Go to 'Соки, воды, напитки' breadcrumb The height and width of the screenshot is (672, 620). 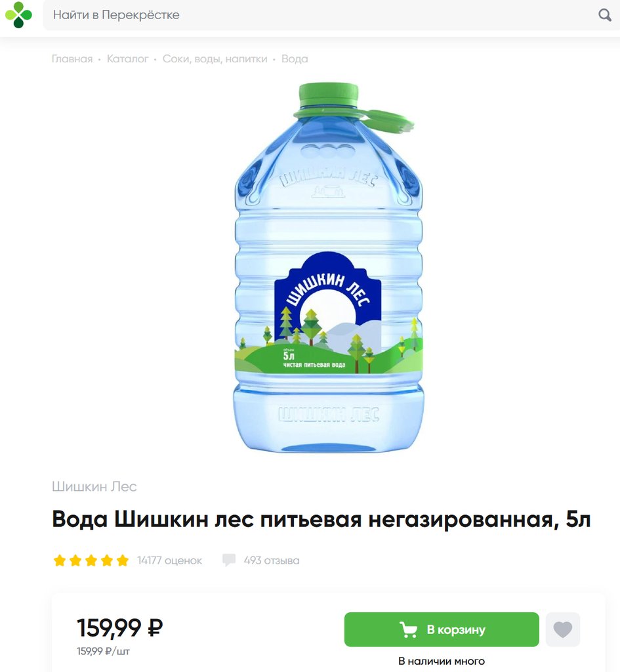(215, 58)
